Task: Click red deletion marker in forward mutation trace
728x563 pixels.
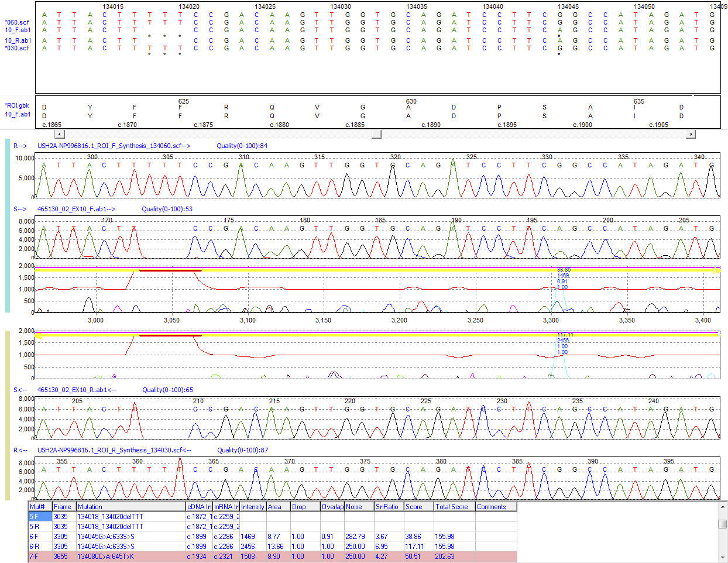Action: [x=170, y=271]
